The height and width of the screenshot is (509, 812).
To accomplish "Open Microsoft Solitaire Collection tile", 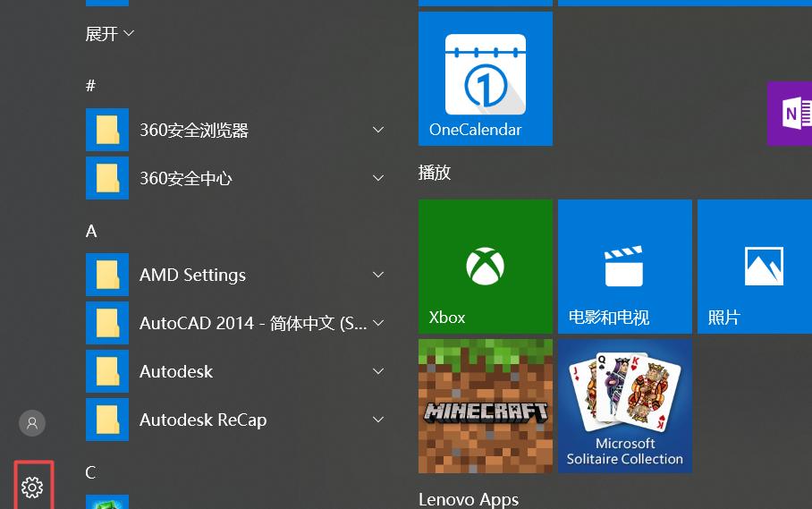I will point(624,406).
